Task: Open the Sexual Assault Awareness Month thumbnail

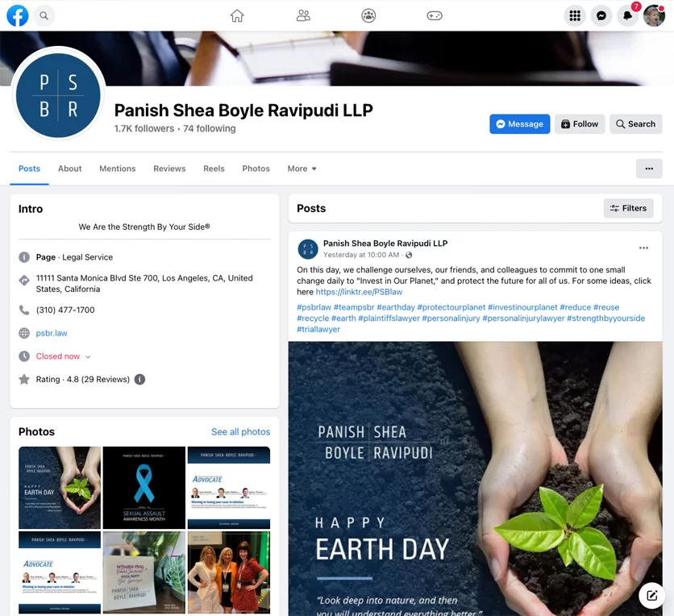Action: 144,488
